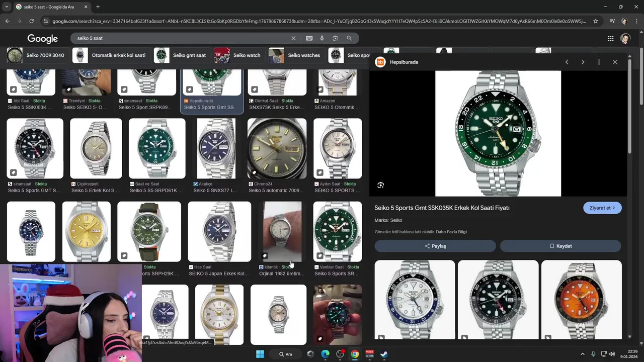
Task: Open the Chrome media controls icon
Action: point(612,21)
